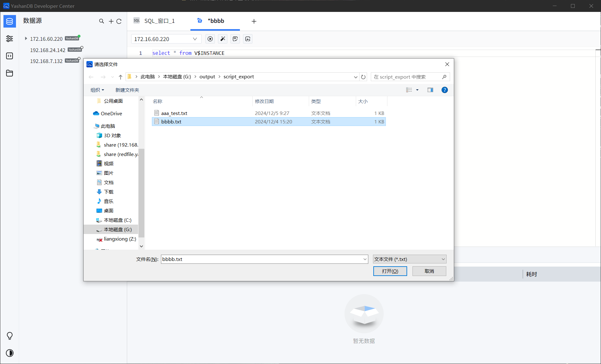Viewport: 601px width, 364px height.
Task: Open the folder icon in left sidebar
Action: point(9,73)
